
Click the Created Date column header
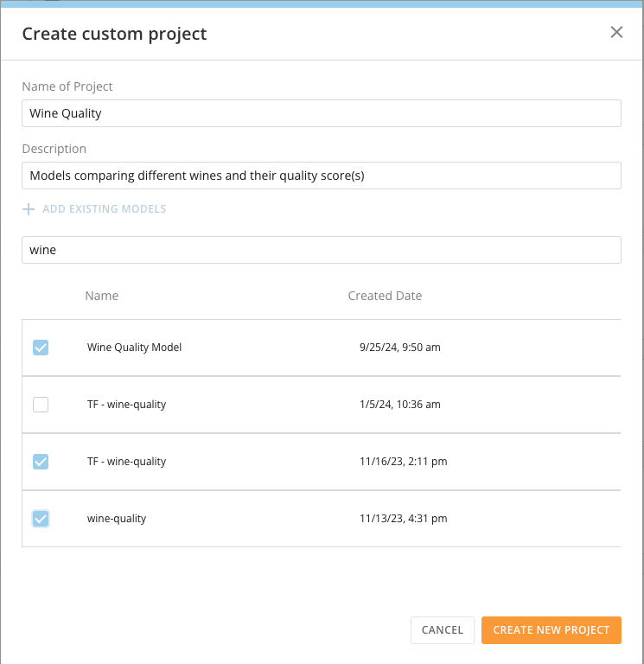(385, 296)
